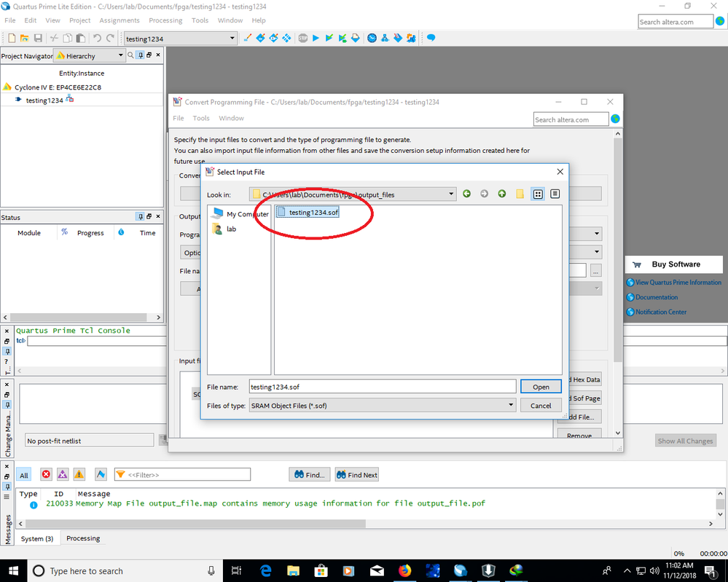The height and width of the screenshot is (582, 728).
Task: Open File Explorer from the taskbar
Action: tap(293, 570)
